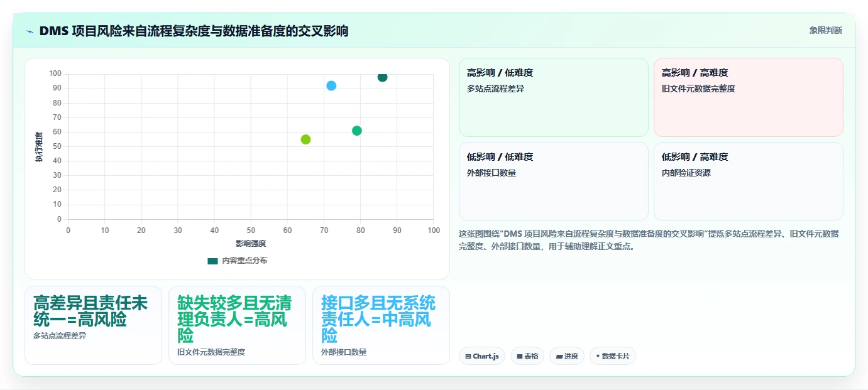Toggle the 内容重点分布 legend swatch
Screen dimensions: 868x390
point(212,261)
